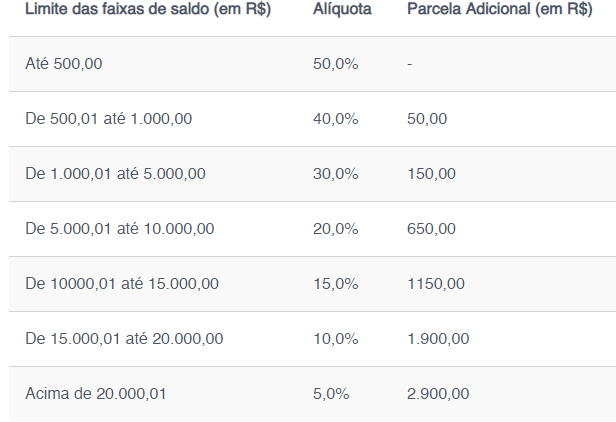Click 'De 10000,01 até 15.000,00' cell

click(121, 284)
